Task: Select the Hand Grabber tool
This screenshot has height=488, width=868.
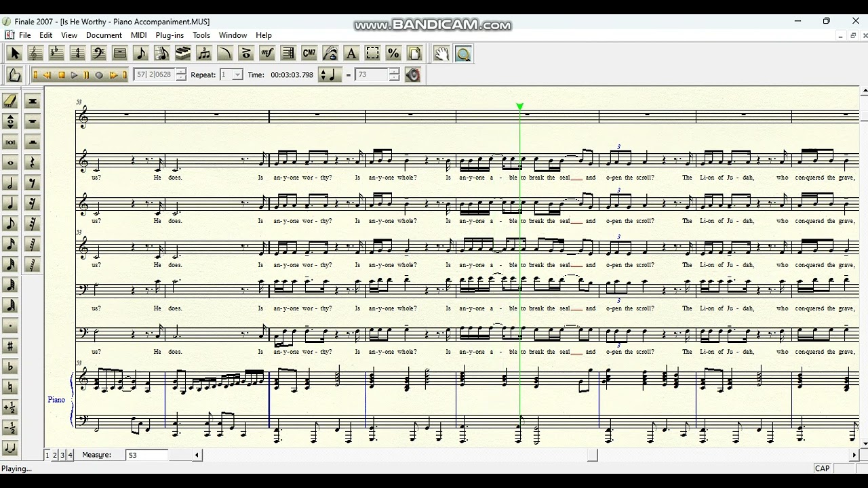Action: point(441,54)
